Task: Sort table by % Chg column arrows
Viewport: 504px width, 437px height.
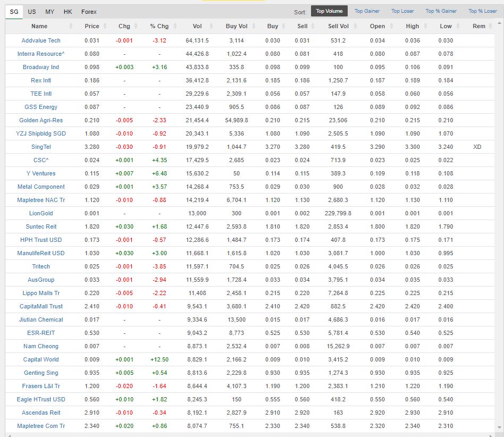Action: 175,27
